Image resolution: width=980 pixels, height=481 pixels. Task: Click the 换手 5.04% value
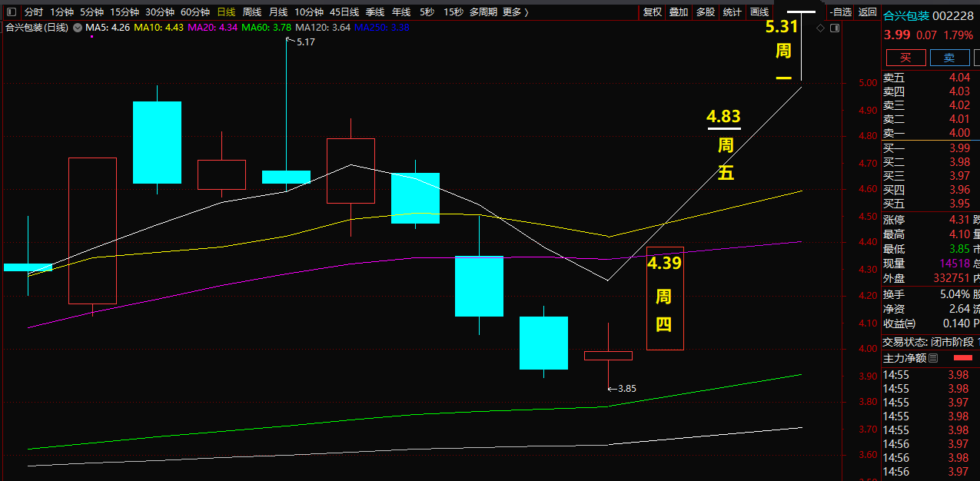click(x=955, y=294)
